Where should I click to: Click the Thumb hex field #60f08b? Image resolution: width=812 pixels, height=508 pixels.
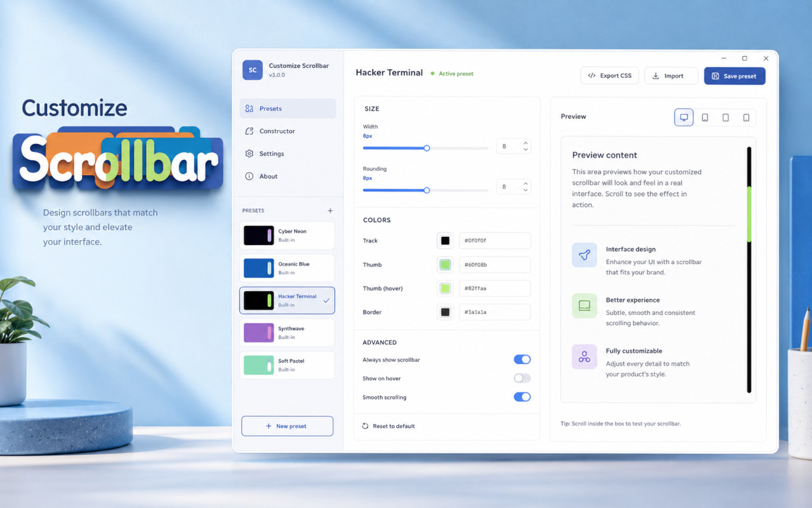(x=495, y=265)
